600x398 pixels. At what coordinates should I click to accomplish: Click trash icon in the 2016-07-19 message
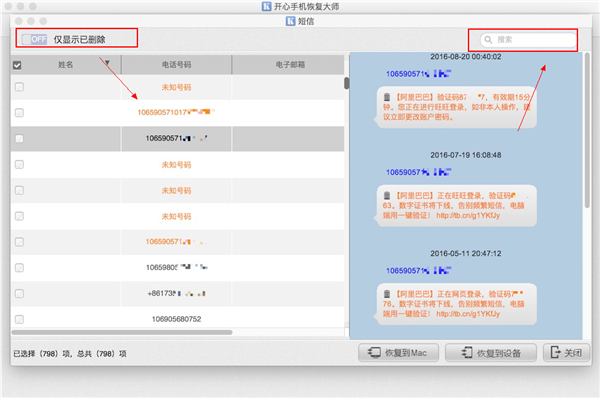(x=387, y=196)
